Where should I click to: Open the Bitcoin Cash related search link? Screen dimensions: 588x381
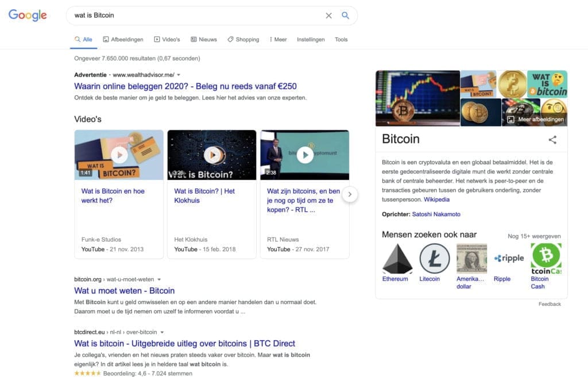pos(540,283)
